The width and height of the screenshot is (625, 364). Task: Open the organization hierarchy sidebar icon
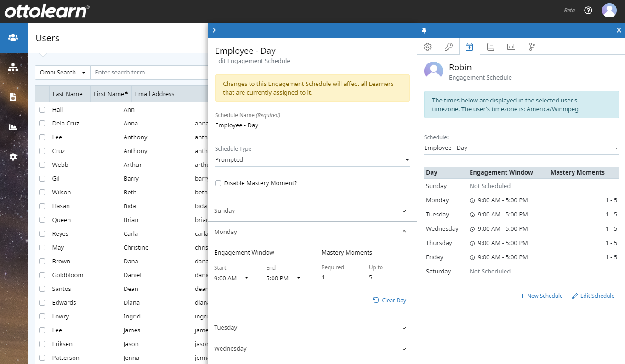pyautogui.click(x=13, y=68)
